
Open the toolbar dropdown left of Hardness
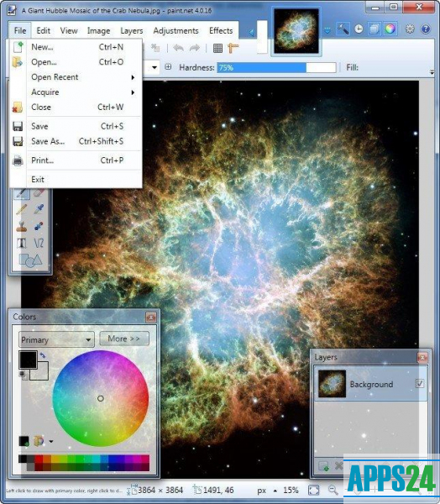coord(155,67)
